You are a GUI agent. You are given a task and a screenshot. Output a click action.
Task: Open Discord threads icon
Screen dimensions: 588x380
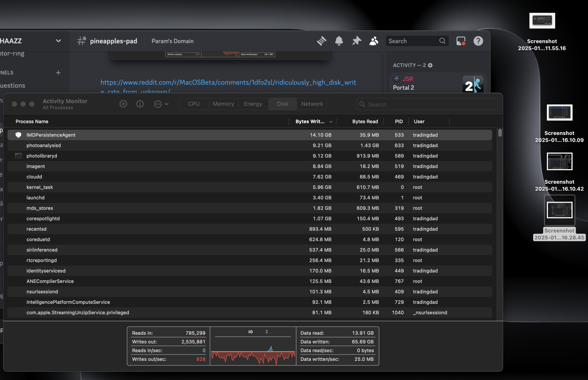point(321,41)
